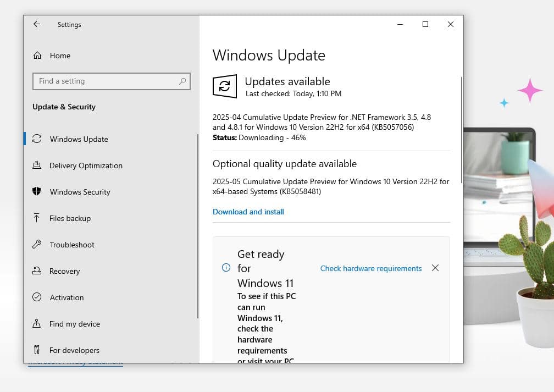Click the Delivery Optimization icon
Screen dimensions: 554x392
click(x=37, y=165)
